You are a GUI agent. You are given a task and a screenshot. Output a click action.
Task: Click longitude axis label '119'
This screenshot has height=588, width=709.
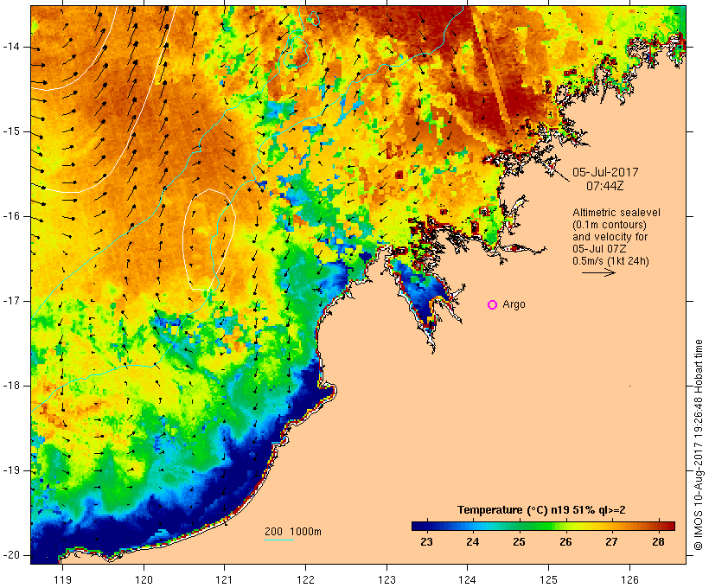coord(62,580)
